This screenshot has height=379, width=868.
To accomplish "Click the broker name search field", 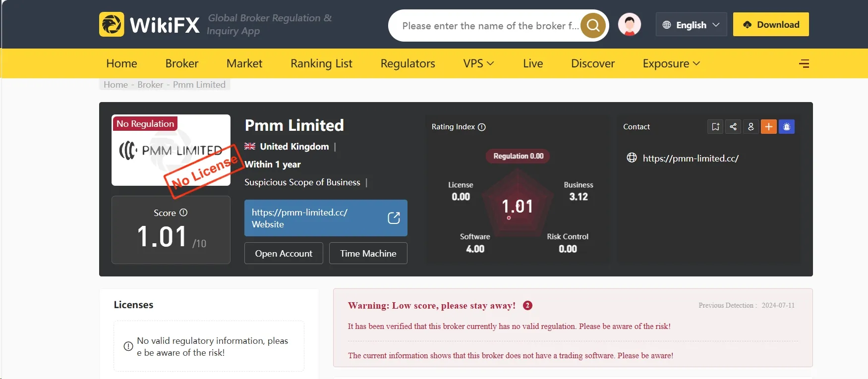I will [490, 26].
